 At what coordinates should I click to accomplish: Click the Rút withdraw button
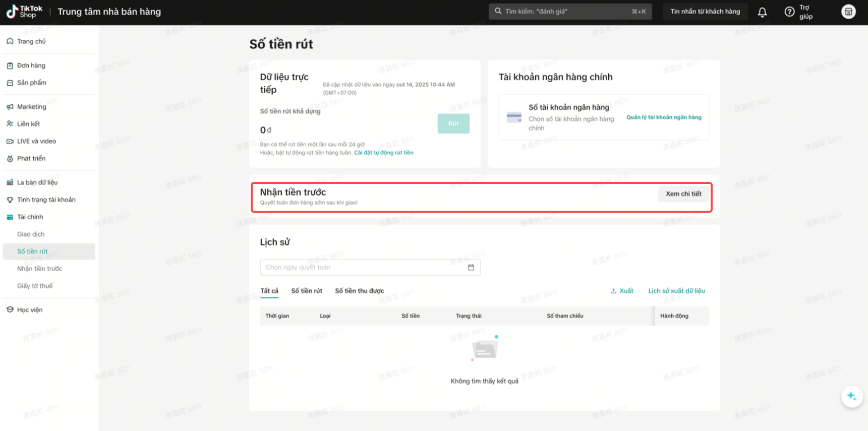coord(453,124)
